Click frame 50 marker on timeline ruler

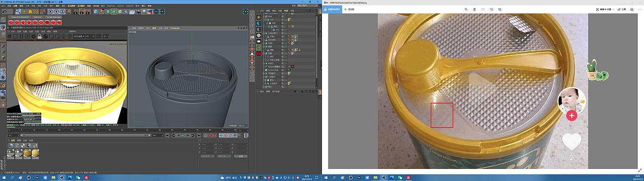[134, 130]
